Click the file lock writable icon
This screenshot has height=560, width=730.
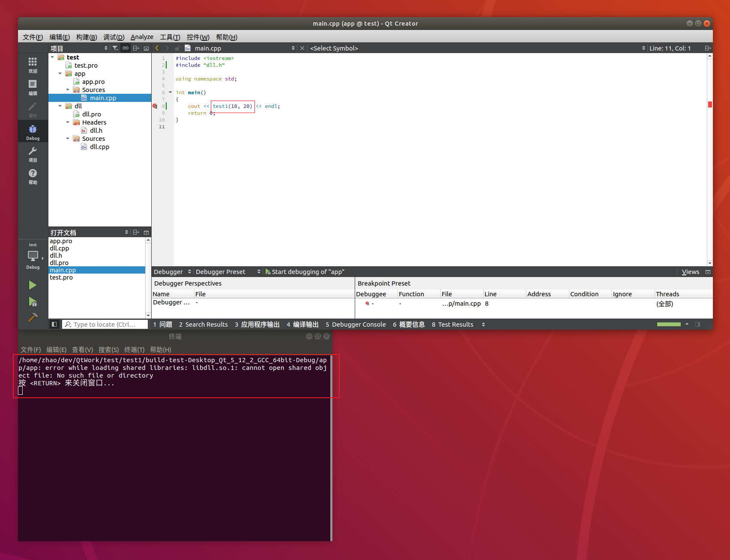click(x=177, y=48)
